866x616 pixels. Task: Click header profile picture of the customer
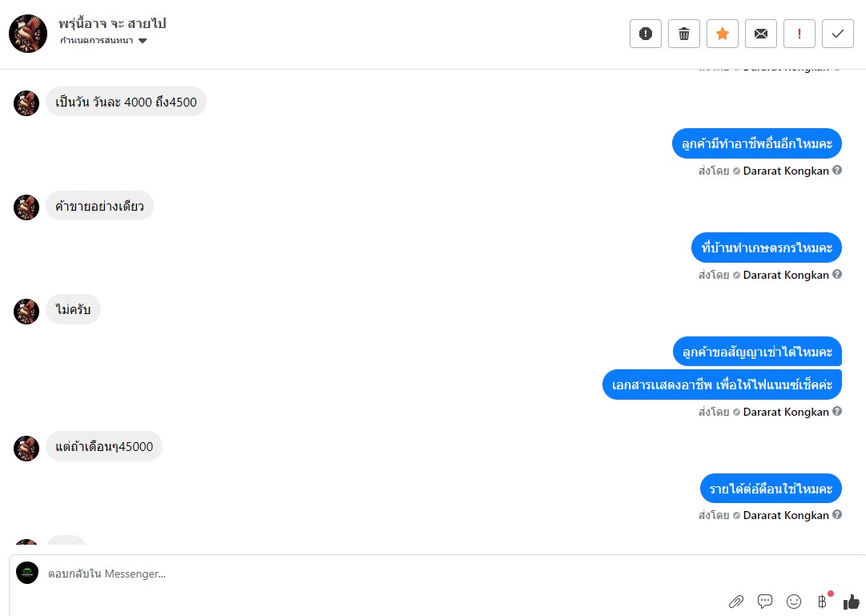pyautogui.click(x=28, y=34)
